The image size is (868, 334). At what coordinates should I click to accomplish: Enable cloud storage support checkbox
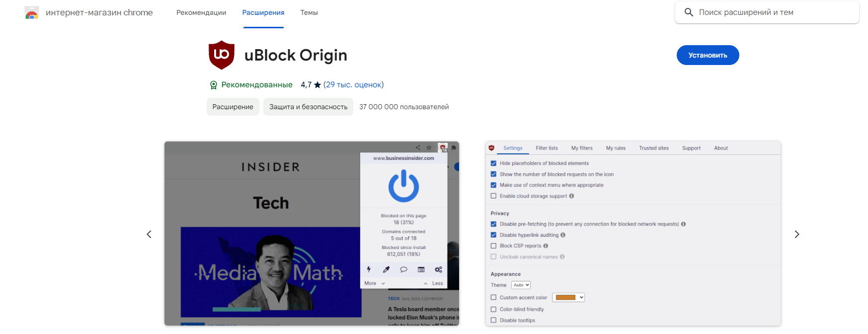click(493, 196)
